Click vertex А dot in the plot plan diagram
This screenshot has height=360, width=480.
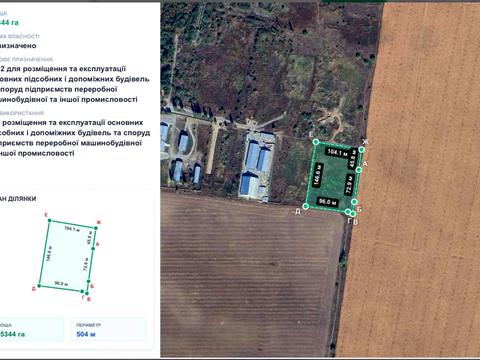93,249
